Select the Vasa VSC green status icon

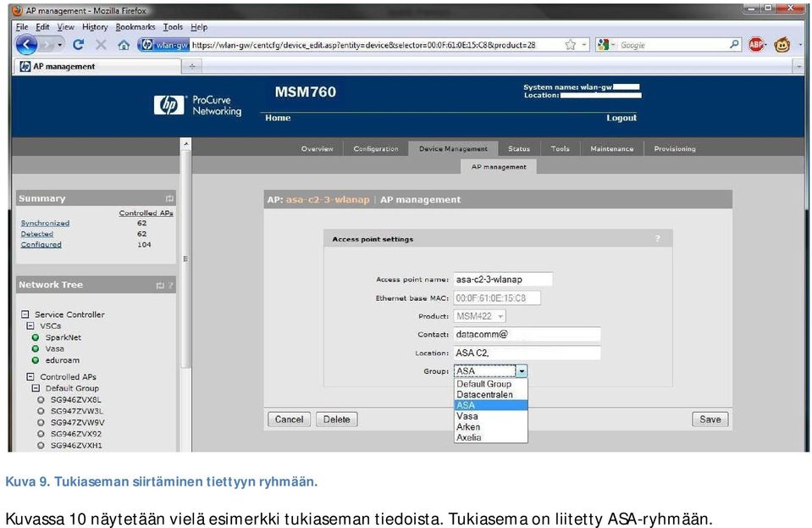[36, 348]
